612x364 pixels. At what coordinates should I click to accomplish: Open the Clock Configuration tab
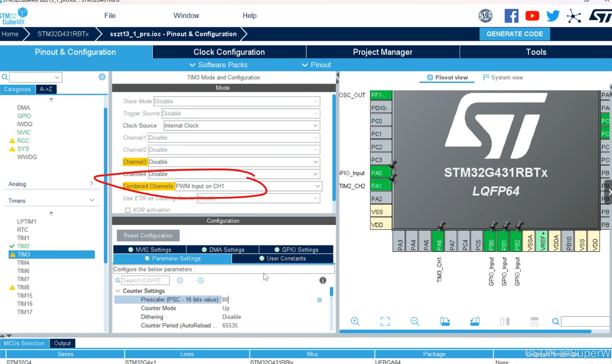click(229, 52)
